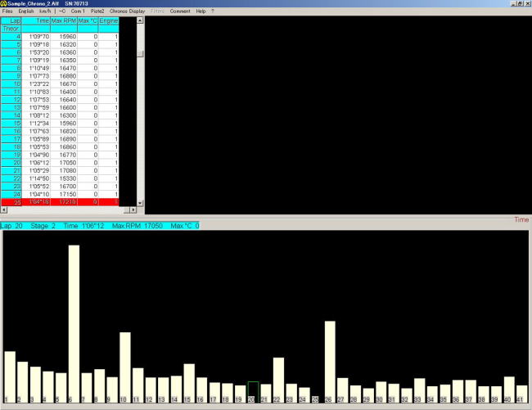Select lap 4 time 1'09"70

pos(36,37)
